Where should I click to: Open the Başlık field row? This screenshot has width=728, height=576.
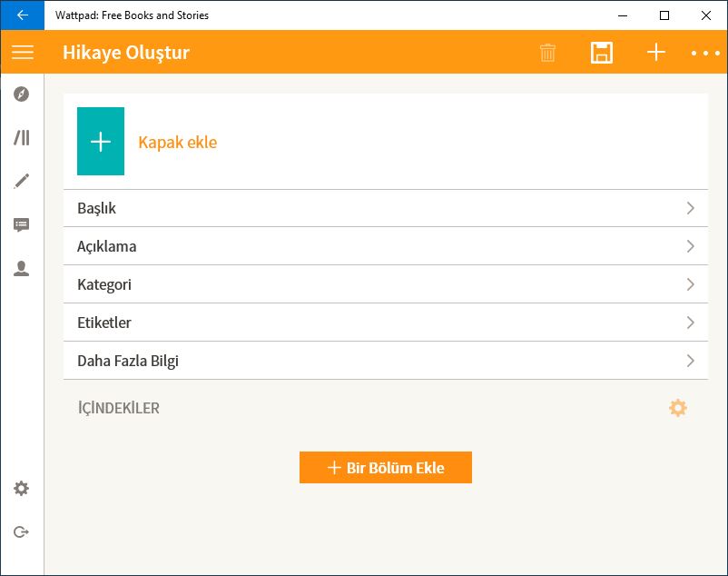pos(386,208)
